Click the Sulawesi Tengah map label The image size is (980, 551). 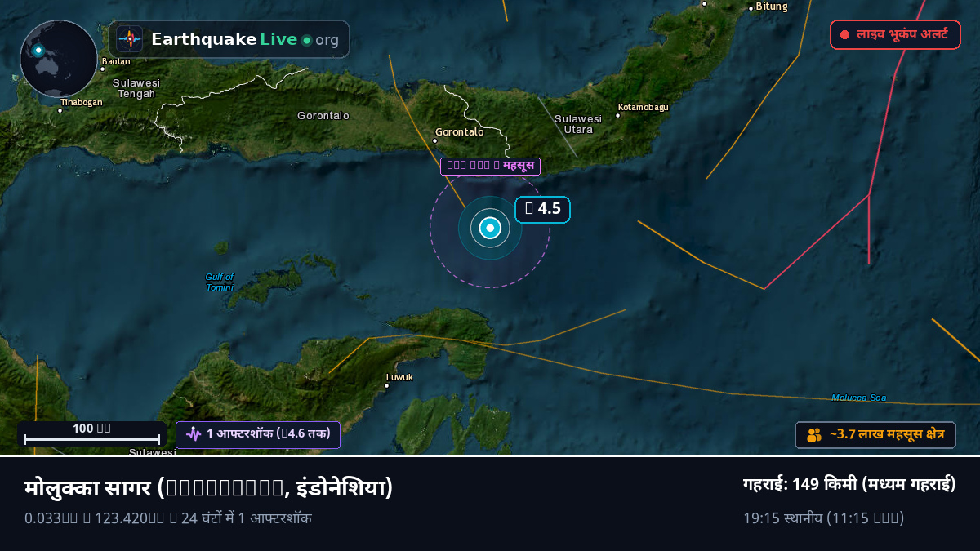click(136, 88)
